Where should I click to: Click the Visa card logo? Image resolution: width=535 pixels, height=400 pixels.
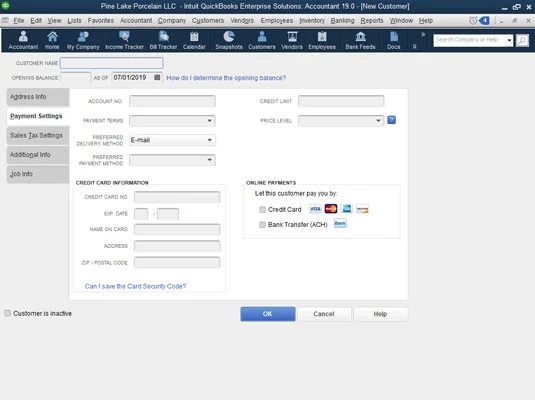tap(315, 209)
